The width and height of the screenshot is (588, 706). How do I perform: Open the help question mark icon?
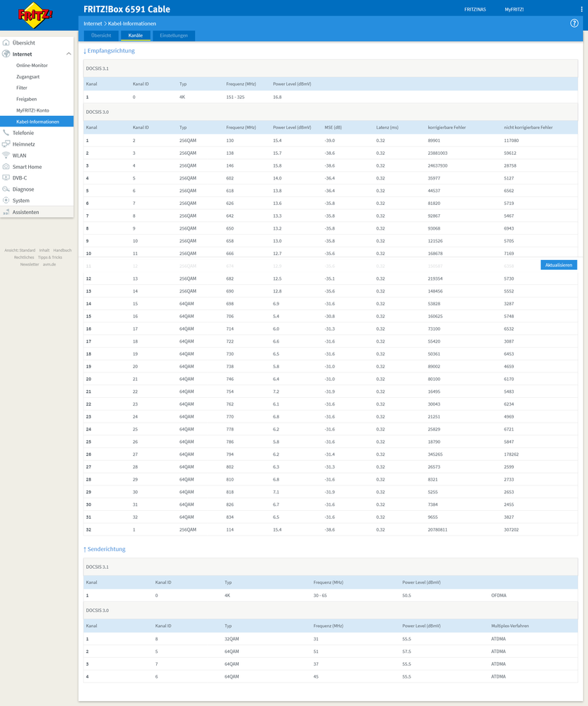point(574,23)
